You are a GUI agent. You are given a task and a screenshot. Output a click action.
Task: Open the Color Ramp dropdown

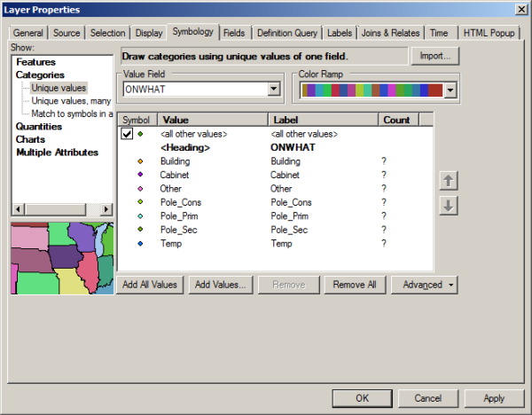tap(451, 90)
